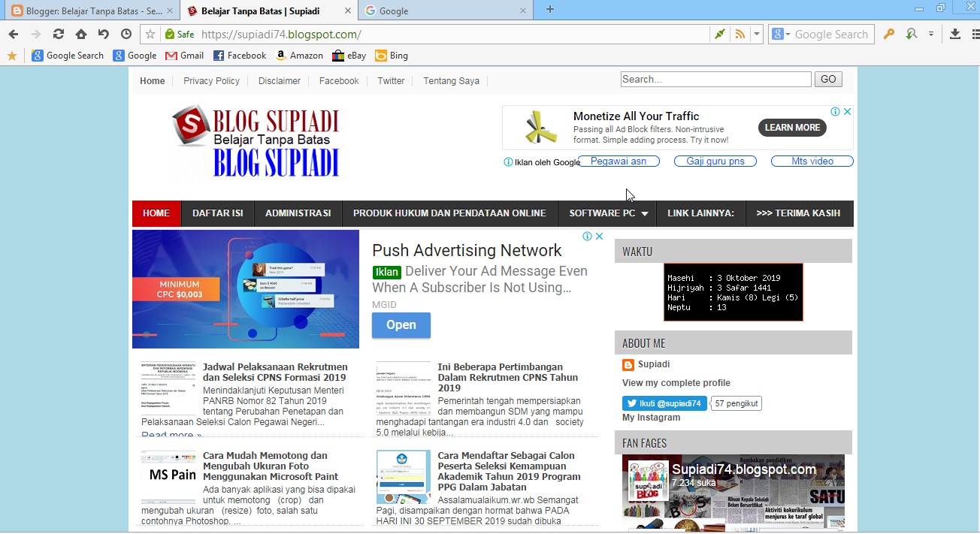Click the PPG Dalam Jabatan article thumbnail
This screenshot has height=534, width=980.
point(404,477)
